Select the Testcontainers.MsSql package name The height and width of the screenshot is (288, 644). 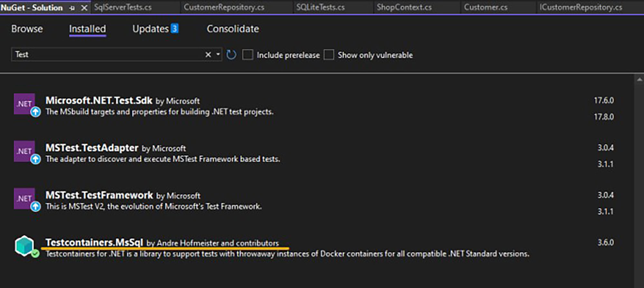94,242
